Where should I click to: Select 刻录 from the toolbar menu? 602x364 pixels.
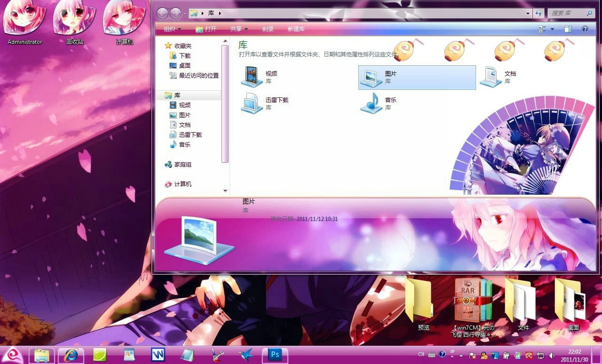(268, 29)
